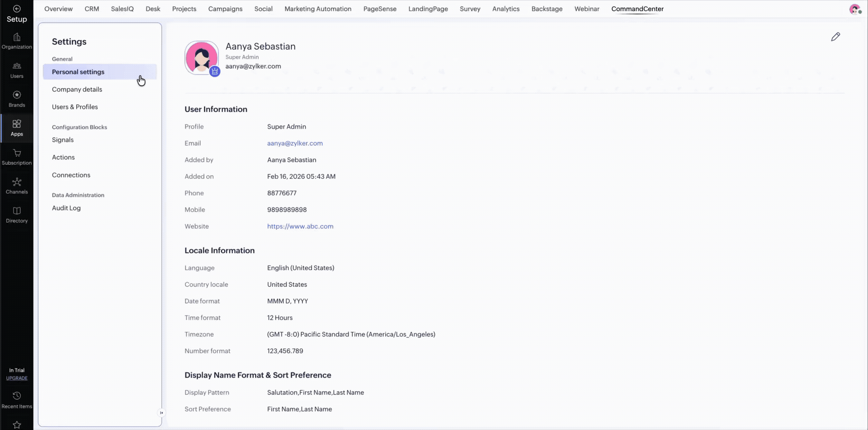Open the Users sidebar icon
Screen dimensions: 868x430
coord(17,70)
